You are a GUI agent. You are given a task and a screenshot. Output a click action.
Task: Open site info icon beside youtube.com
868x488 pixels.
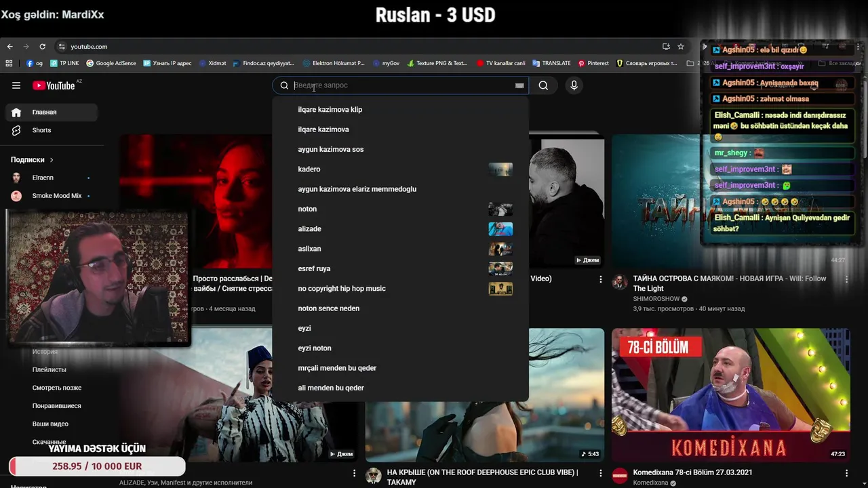[x=62, y=47]
